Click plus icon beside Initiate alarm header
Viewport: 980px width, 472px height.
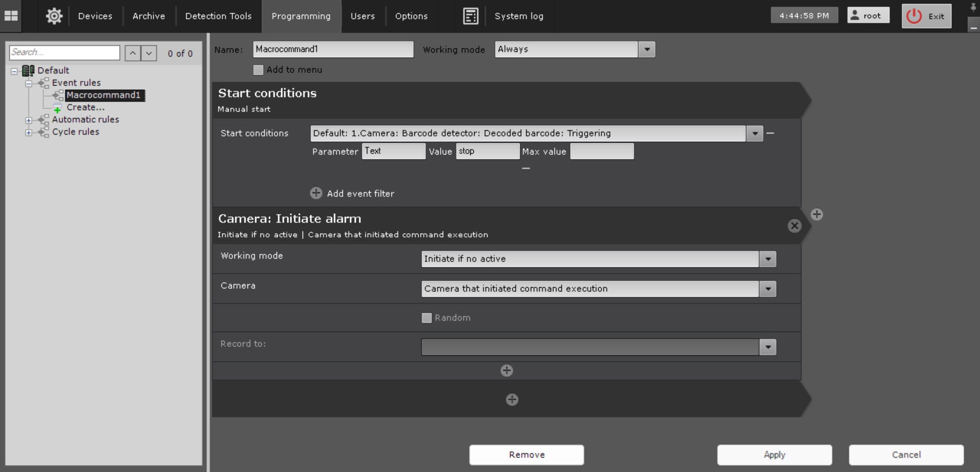817,215
